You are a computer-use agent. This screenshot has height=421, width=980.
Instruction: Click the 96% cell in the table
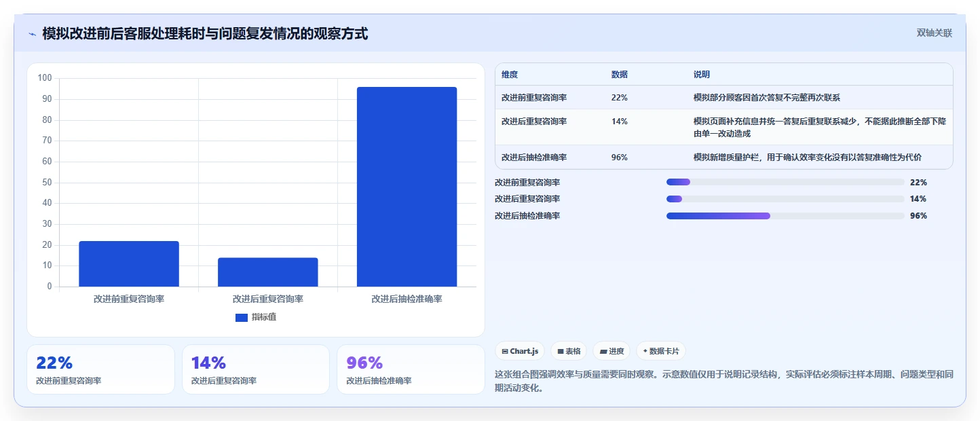coord(620,157)
